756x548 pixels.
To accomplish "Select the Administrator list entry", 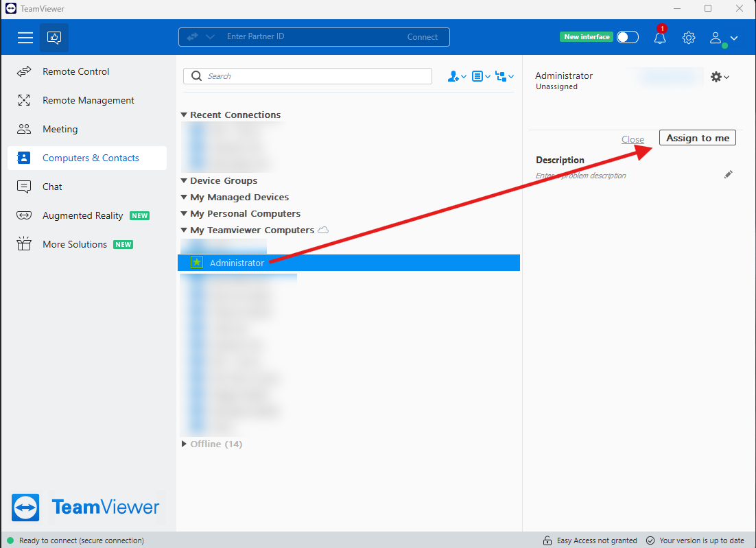I will tap(349, 263).
